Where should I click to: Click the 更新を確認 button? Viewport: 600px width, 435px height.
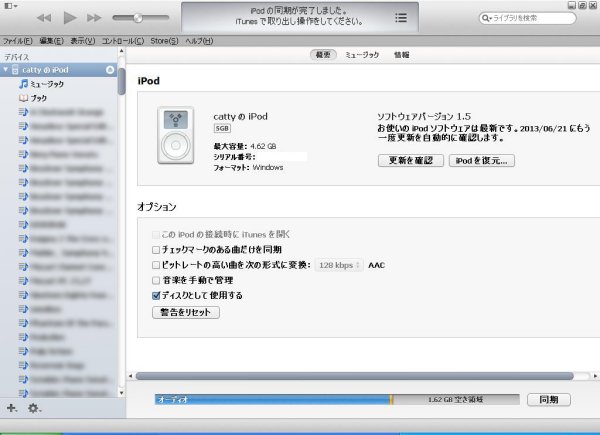(x=411, y=160)
